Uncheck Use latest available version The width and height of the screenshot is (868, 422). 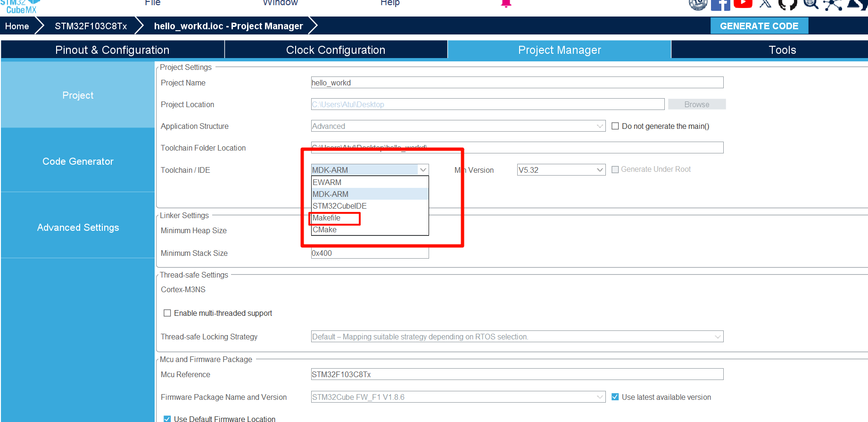pyautogui.click(x=615, y=397)
